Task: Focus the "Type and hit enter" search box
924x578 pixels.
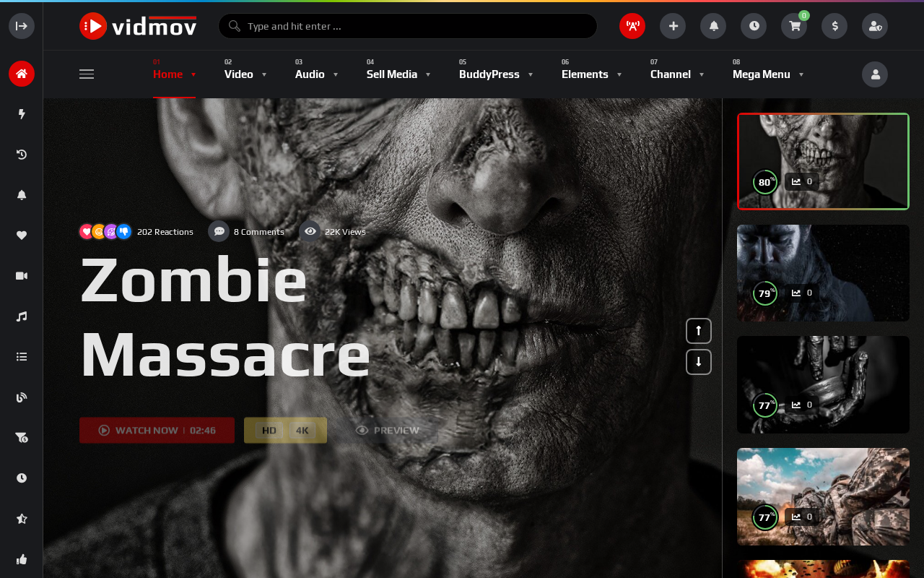Action: (408, 26)
